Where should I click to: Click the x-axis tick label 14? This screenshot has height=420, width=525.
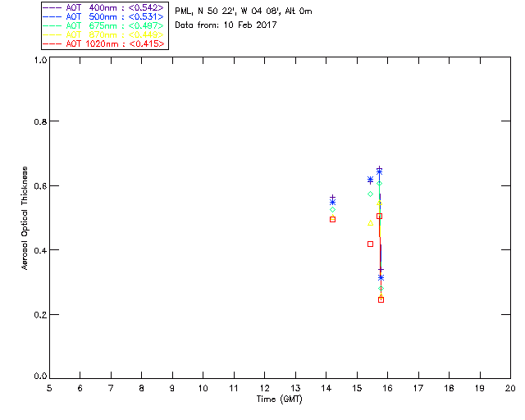click(x=326, y=388)
